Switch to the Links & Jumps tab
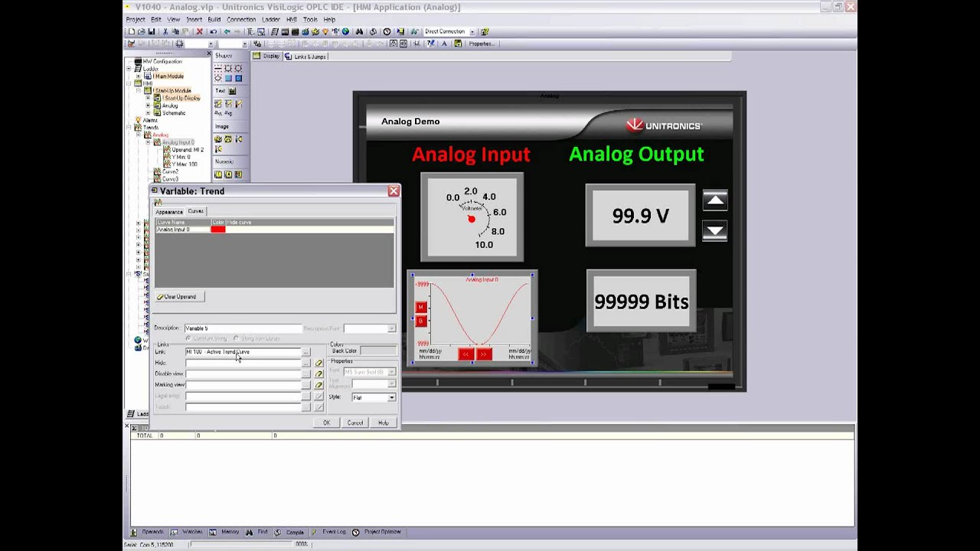 [306, 57]
